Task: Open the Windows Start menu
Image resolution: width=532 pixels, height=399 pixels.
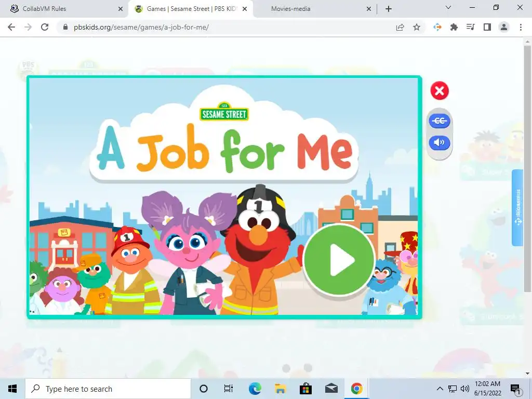Action: pos(12,389)
